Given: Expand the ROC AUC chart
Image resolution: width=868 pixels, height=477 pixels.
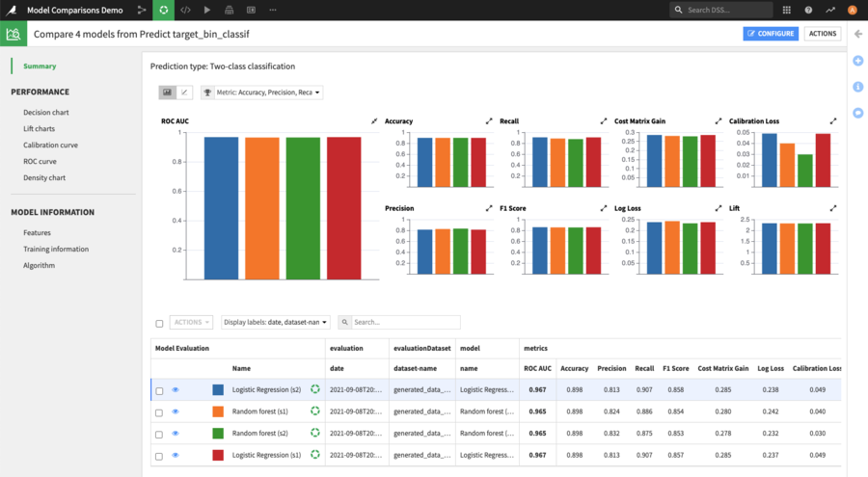Looking at the screenshot, I should click(x=374, y=120).
